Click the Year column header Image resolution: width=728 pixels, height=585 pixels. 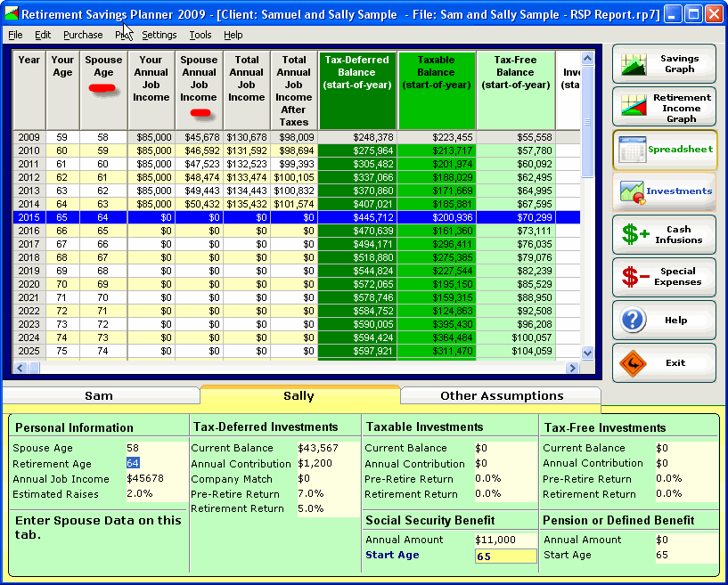click(x=29, y=91)
